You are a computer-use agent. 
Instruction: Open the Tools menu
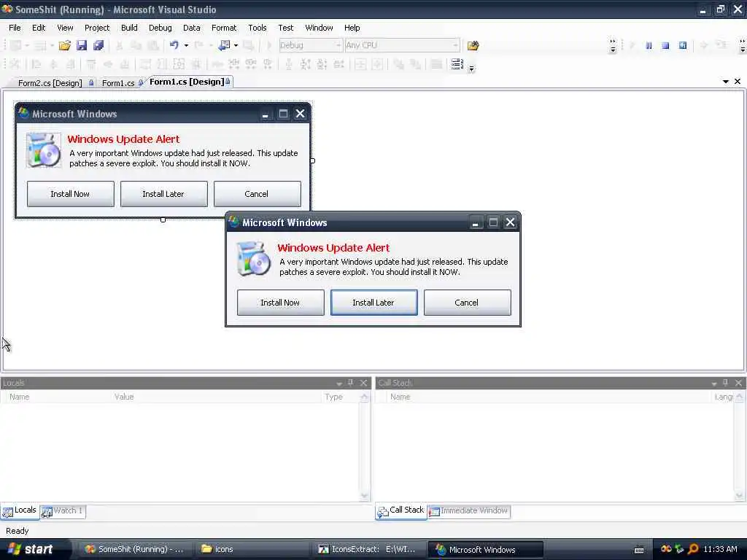tap(258, 28)
